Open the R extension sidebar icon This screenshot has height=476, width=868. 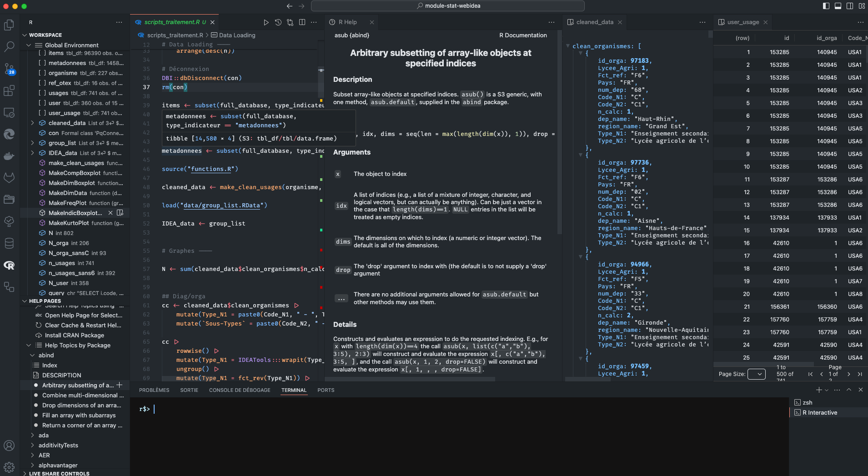(9, 266)
